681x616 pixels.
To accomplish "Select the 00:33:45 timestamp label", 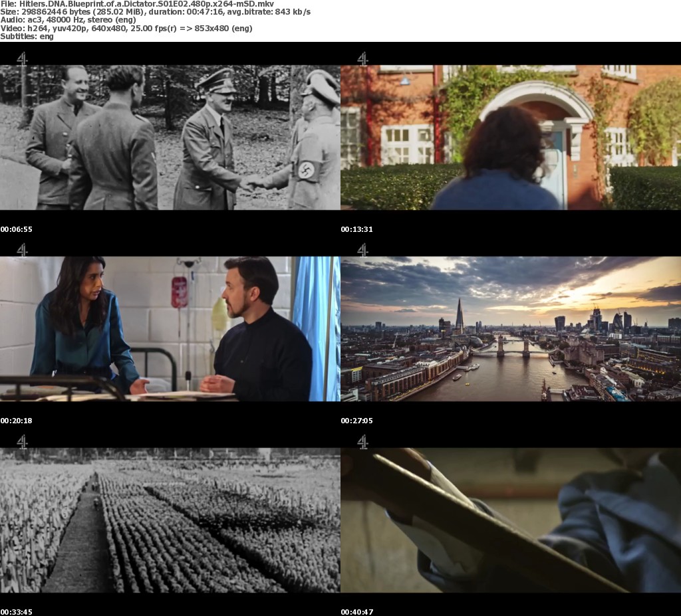I will pos(17,612).
